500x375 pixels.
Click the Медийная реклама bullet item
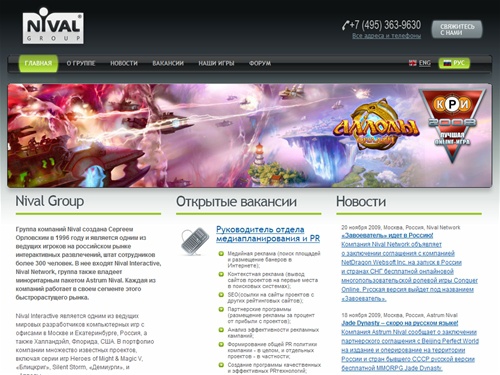pyautogui.click(x=273, y=260)
